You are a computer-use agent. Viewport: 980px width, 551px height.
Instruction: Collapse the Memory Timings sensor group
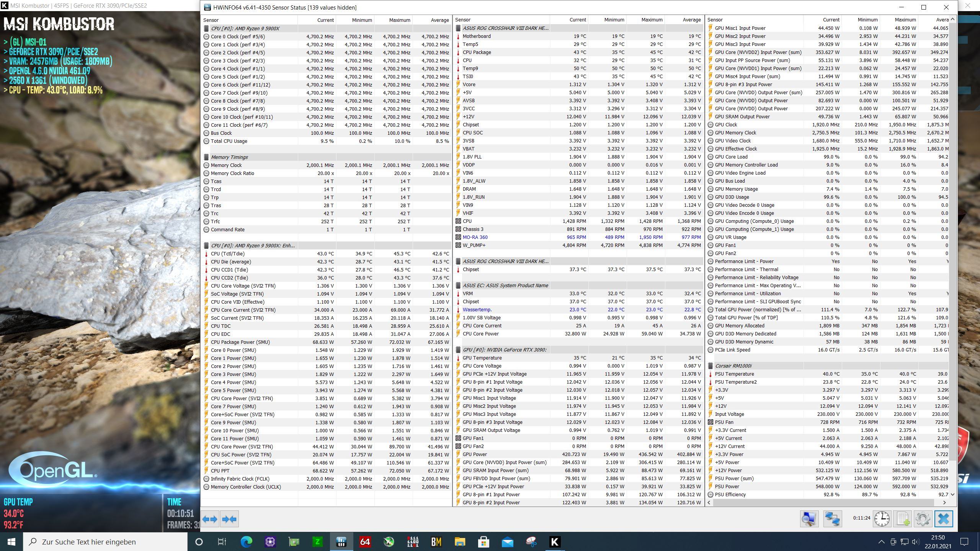click(230, 157)
